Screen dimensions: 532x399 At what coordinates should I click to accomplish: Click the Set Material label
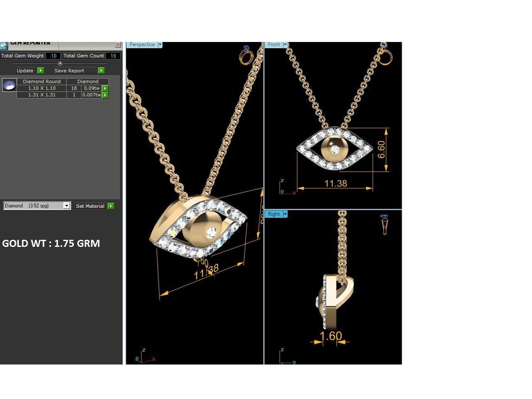pos(90,206)
